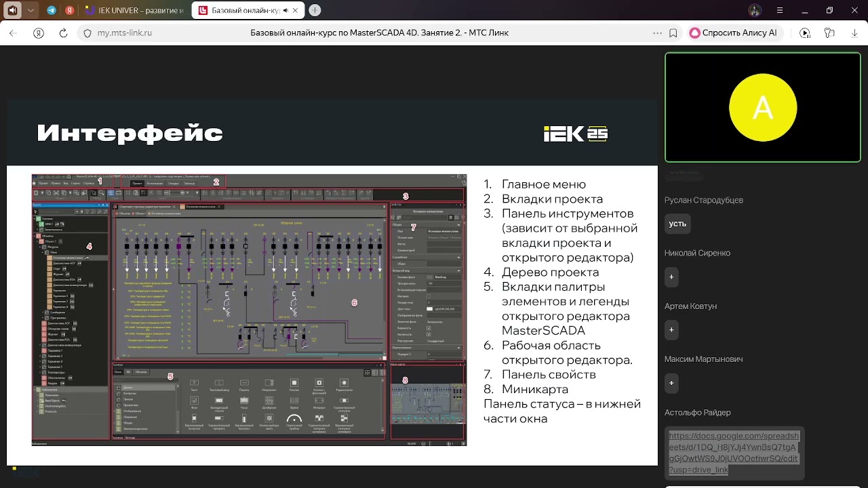
Task: Click the Панель свойств list item
Action: click(x=549, y=375)
